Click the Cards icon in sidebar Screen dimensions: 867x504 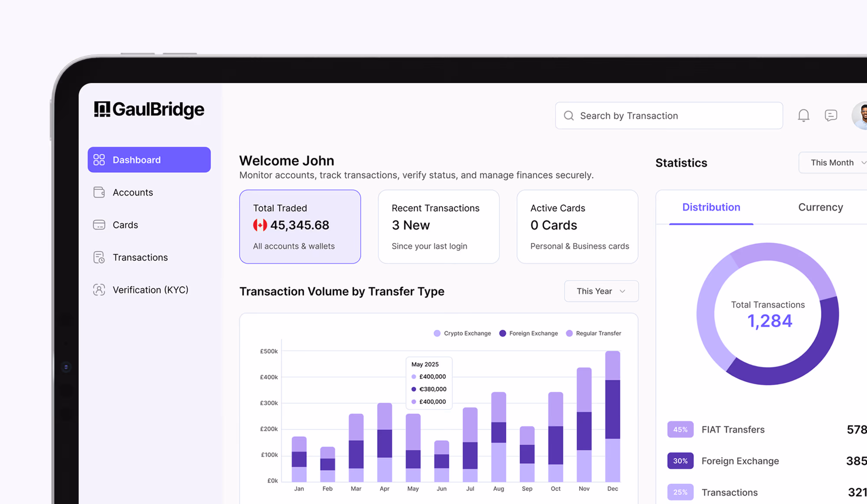(x=99, y=225)
